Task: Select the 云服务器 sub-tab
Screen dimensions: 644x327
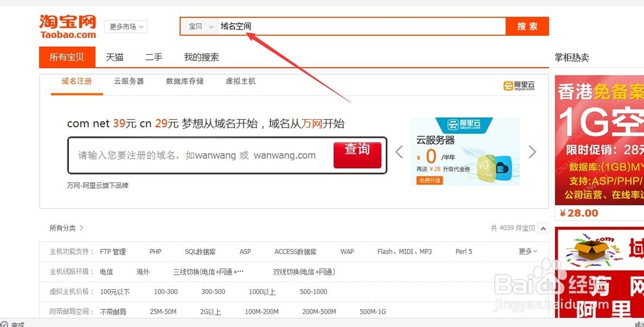Action: coord(129,81)
